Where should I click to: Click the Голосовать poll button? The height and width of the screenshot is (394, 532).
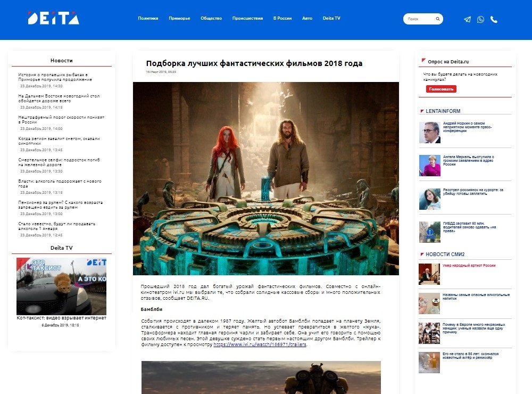[x=441, y=89]
